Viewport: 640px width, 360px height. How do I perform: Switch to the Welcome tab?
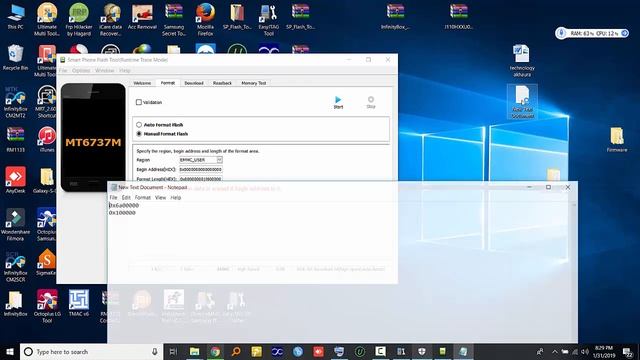(142, 83)
